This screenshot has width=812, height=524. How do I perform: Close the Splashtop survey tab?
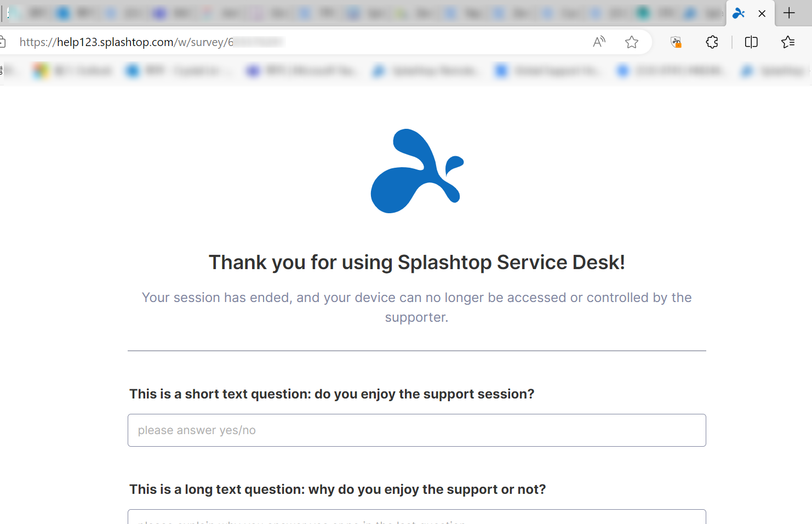tap(762, 13)
